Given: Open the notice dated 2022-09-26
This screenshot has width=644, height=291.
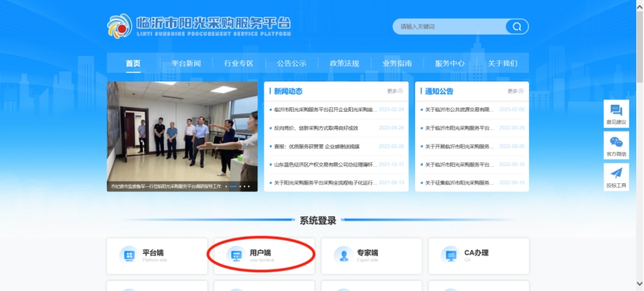Looking at the screenshot, I should click(472, 147).
